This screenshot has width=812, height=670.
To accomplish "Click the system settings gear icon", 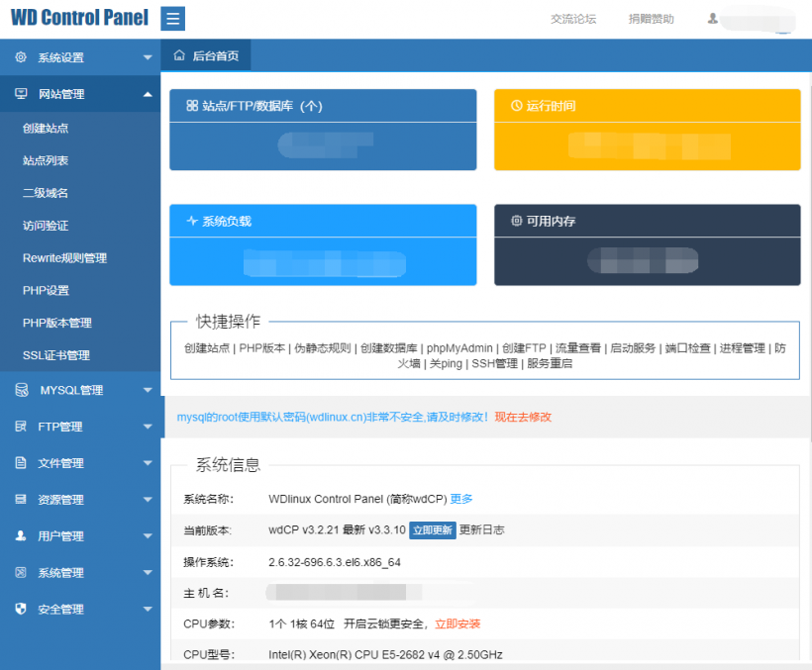I will (21, 57).
